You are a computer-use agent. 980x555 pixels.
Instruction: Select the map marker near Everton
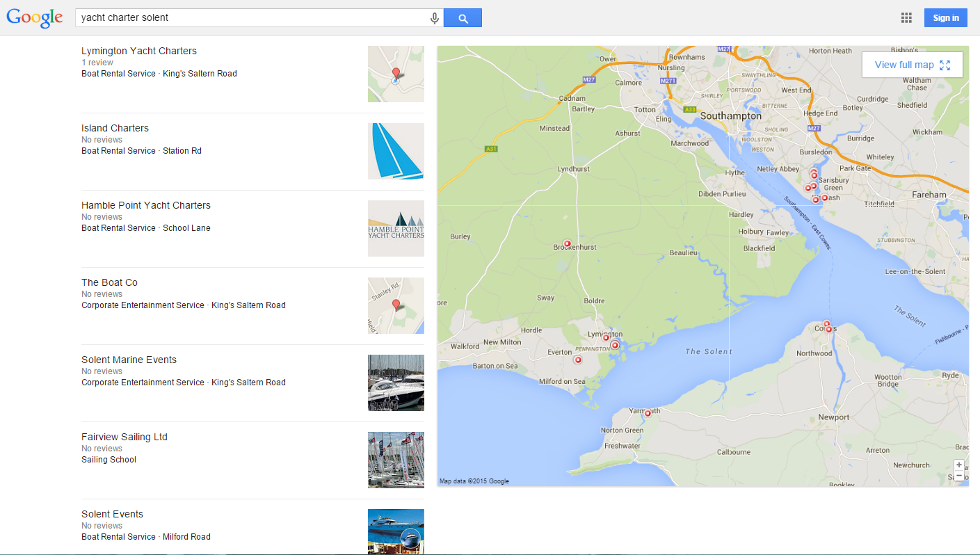(577, 360)
